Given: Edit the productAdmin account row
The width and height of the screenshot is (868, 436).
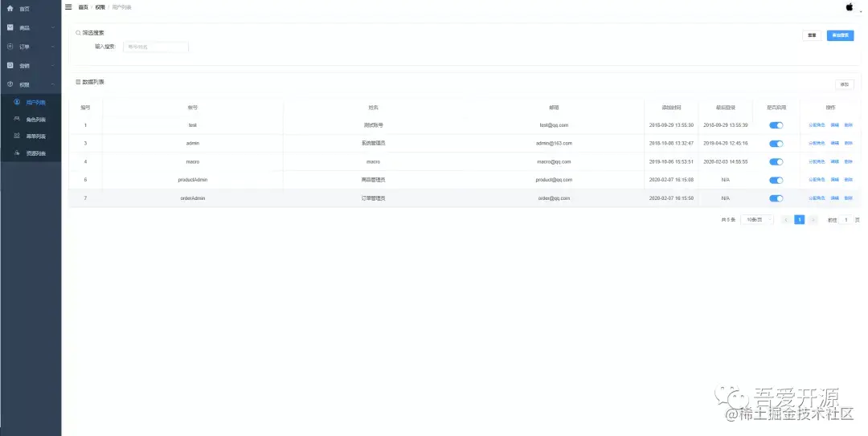Looking at the screenshot, I should pyautogui.click(x=835, y=180).
